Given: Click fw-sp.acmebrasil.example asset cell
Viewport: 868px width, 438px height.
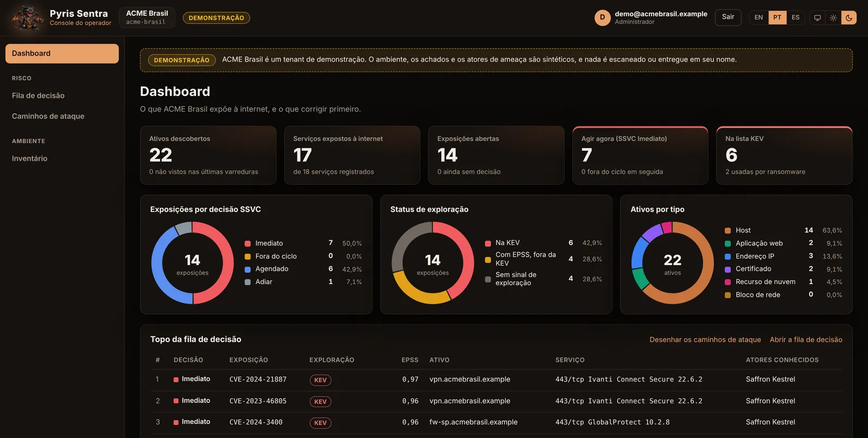Looking at the screenshot, I should click(x=474, y=422).
